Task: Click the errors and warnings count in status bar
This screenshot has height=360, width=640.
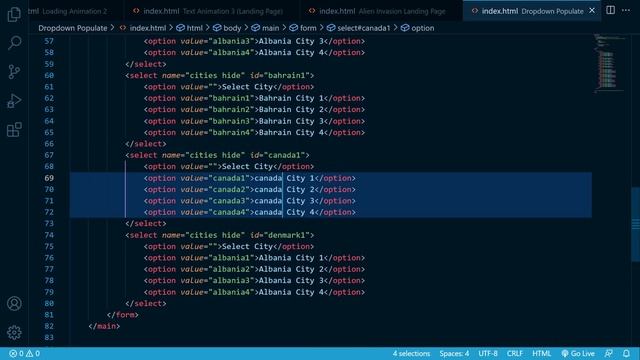Action: (24, 353)
